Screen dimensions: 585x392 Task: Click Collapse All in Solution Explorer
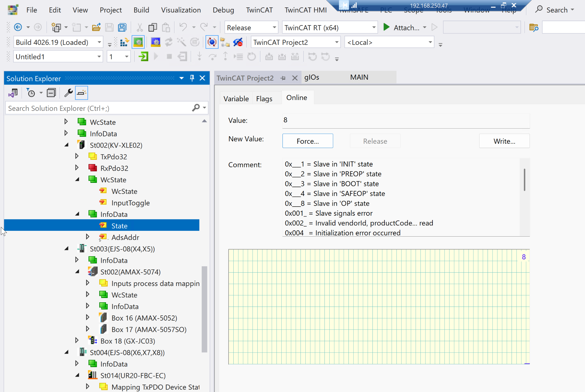click(x=51, y=93)
